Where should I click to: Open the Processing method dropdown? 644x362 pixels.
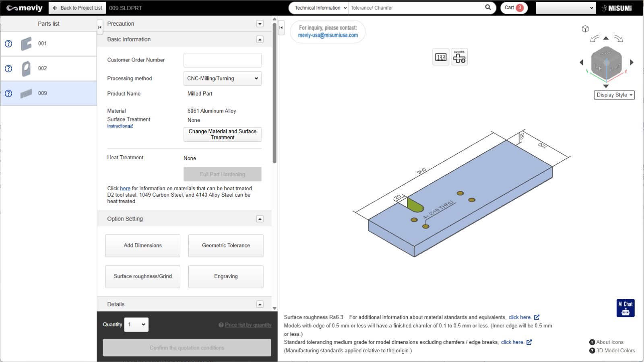(x=222, y=78)
